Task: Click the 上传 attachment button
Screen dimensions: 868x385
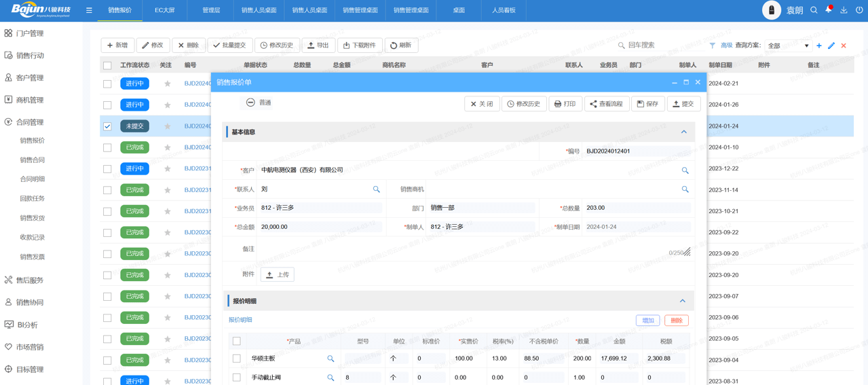Action: [278, 275]
